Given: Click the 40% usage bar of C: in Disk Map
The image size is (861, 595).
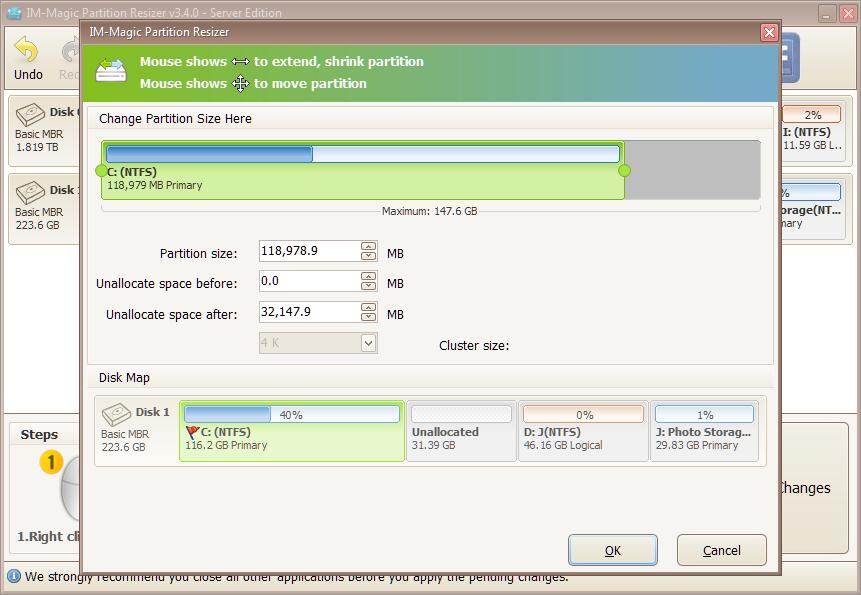Looking at the screenshot, I should pos(292,414).
